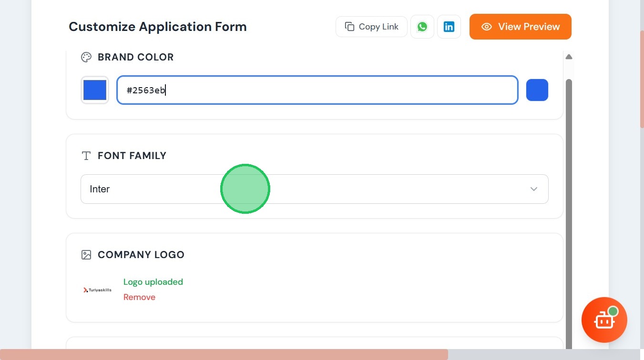Click the image icon beside Company Logo
The image size is (644, 360).
tap(86, 255)
